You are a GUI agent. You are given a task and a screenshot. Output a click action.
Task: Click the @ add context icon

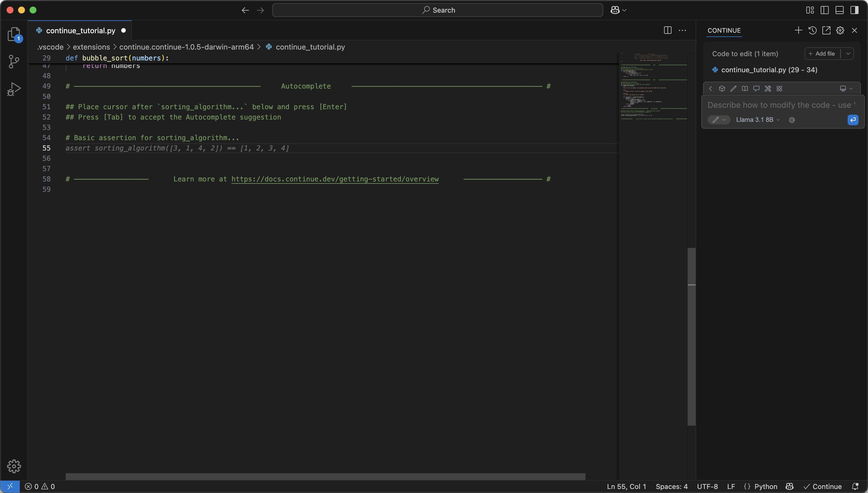tap(792, 120)
